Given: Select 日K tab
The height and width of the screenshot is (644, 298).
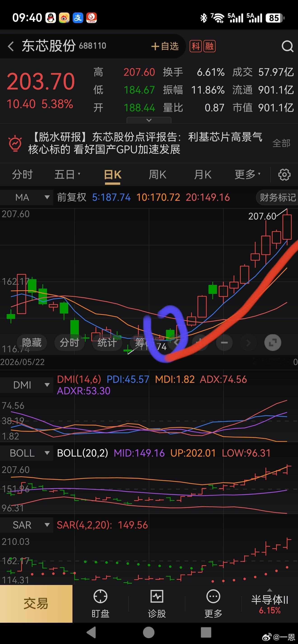Looking at the screenshot, I should pos(113,175).
